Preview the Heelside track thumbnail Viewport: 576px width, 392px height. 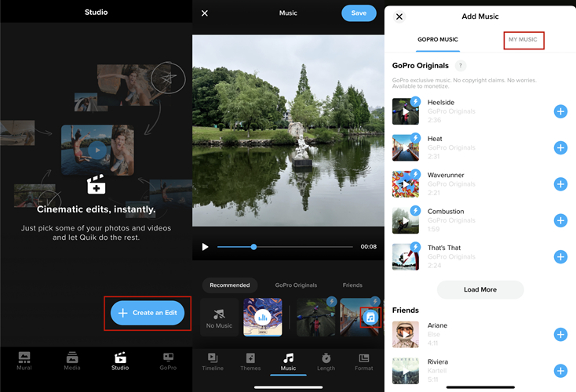pyautogui.click(x=406, y=111)
